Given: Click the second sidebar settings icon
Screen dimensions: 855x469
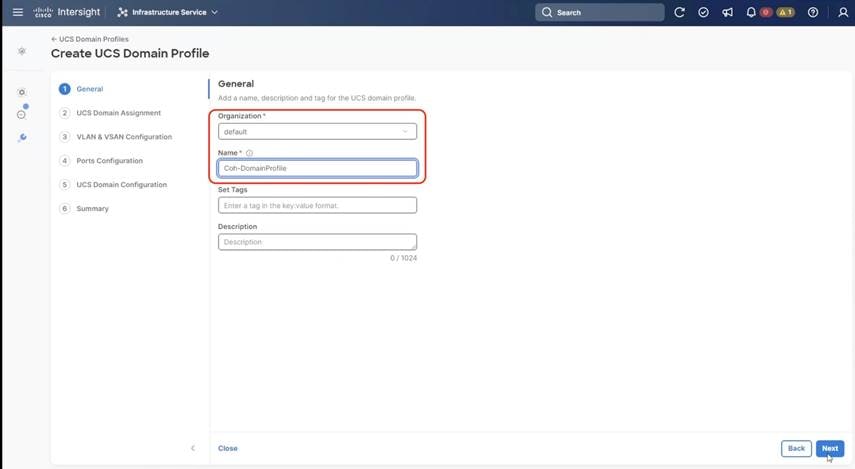Looking at the screenshot, I should [22, 92].
